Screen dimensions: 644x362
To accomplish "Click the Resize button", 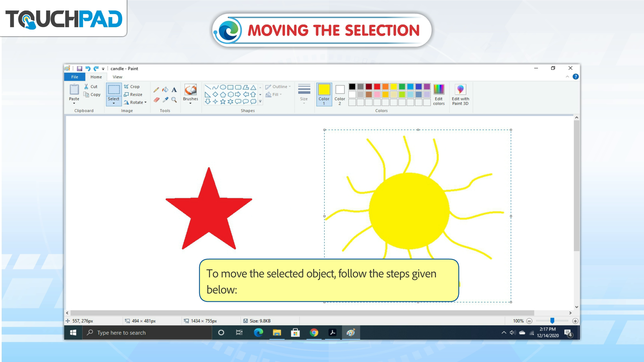I will click(133, 95).
